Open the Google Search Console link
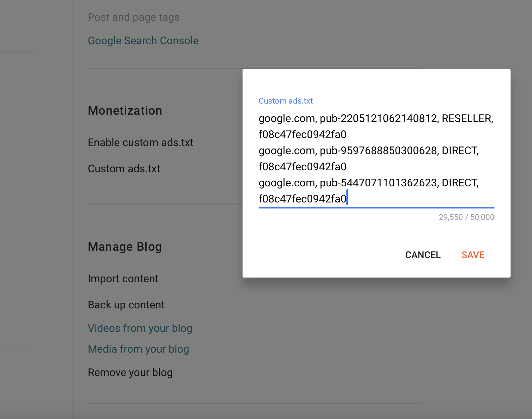Image resolution: width=532 pixels, height=419 pixels. tap(143, 41)
